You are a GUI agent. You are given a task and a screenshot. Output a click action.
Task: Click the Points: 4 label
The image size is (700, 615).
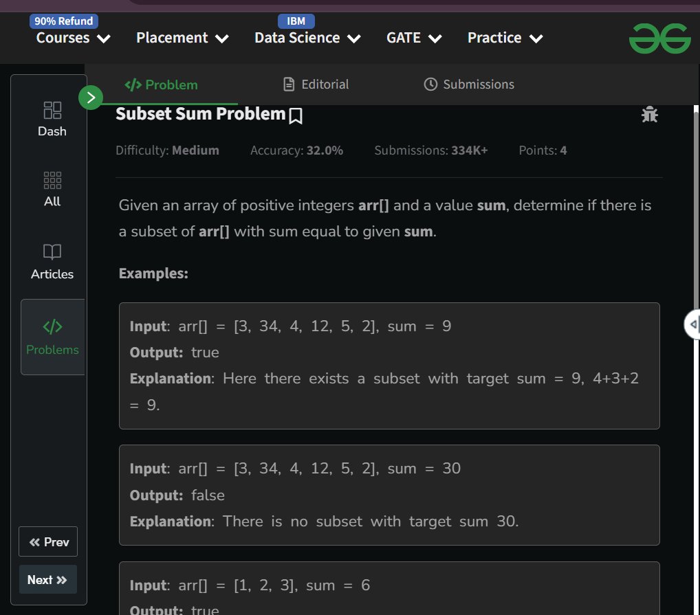point(543,150)
